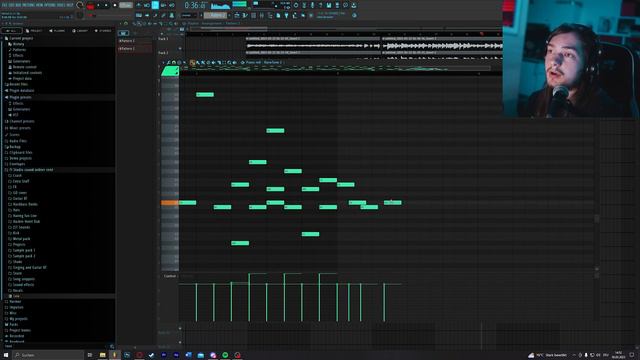Select Pattern 1 in the playlist picker
Image resolution: width=640 pixels, height=360 pixels.
pyautogui.click(x=134, y=40)
